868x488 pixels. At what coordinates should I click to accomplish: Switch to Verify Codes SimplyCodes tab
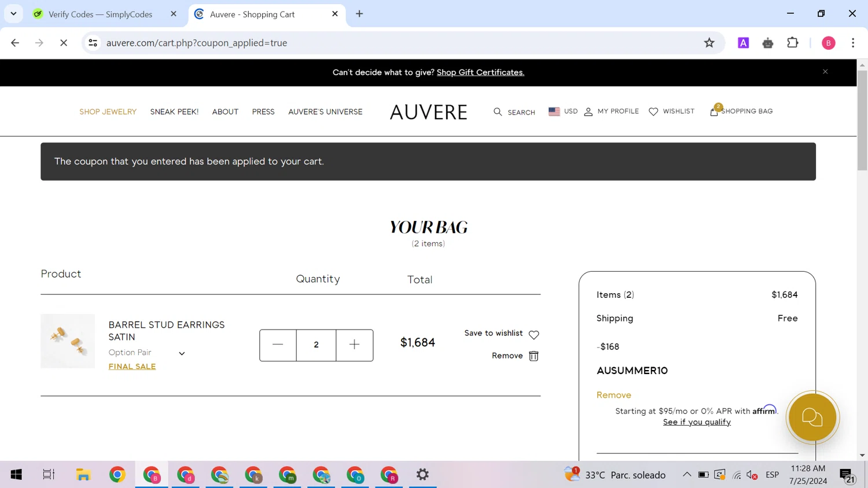pyautogui.click(x=100, y=14)
